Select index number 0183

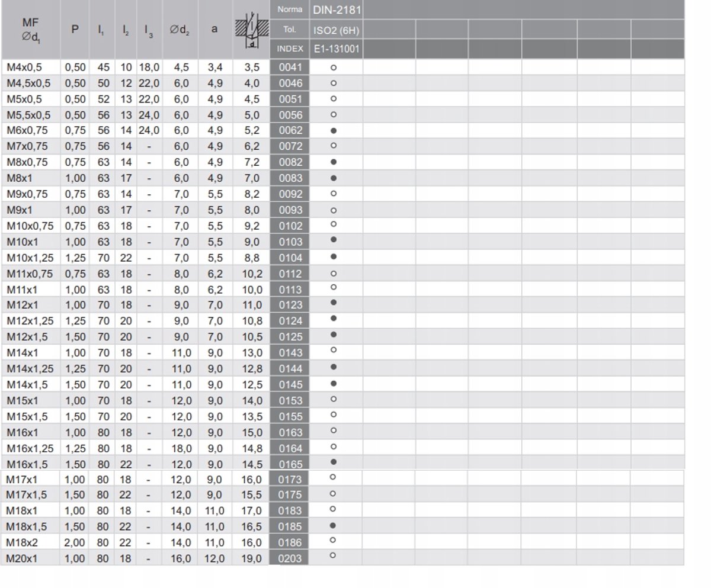pos(290,510)
